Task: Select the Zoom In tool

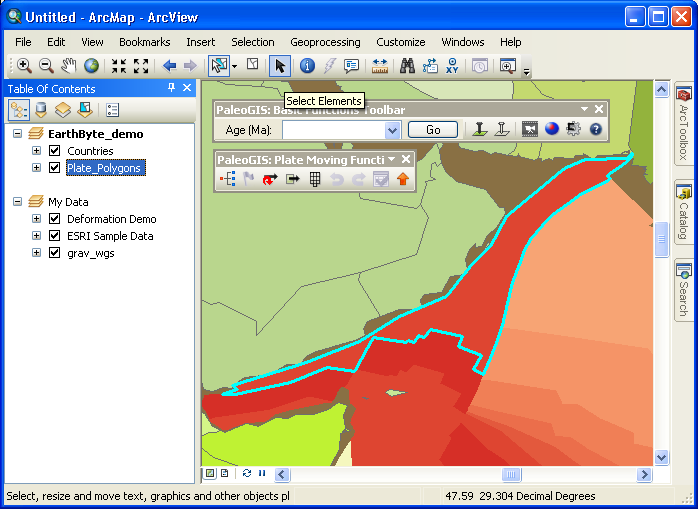Action: coord(24,66)
